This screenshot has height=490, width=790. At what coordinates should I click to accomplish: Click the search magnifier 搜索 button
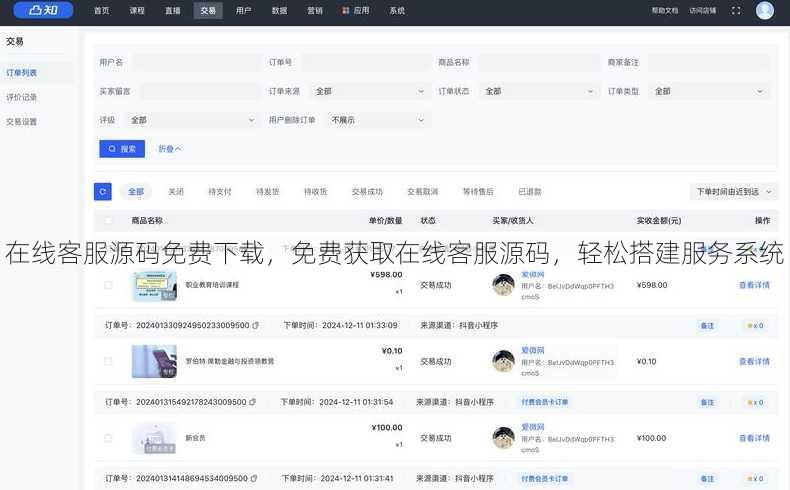click(122, 149)
